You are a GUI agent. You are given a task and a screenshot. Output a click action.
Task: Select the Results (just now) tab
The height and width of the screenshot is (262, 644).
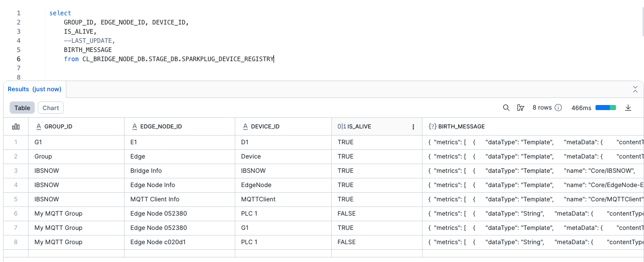35,89
